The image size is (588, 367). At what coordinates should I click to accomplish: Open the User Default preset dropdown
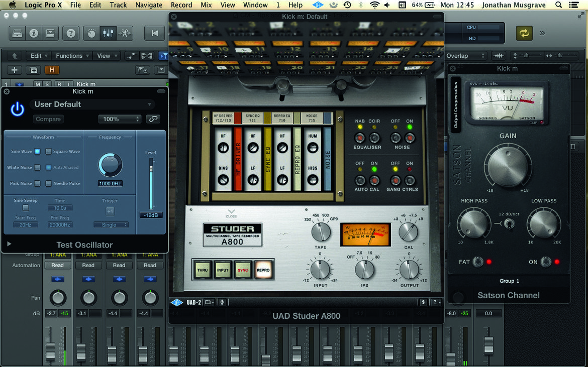92,104
